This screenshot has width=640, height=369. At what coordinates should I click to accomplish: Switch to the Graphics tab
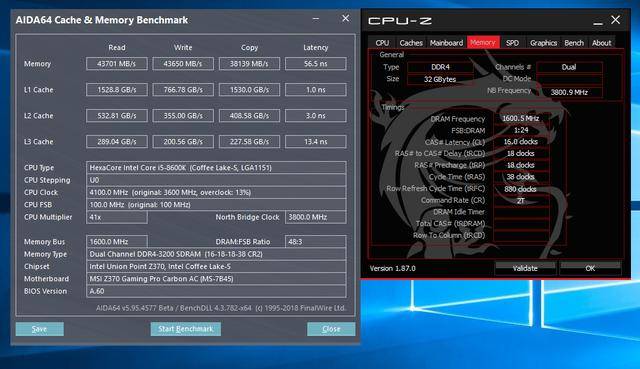coord(543,42)
